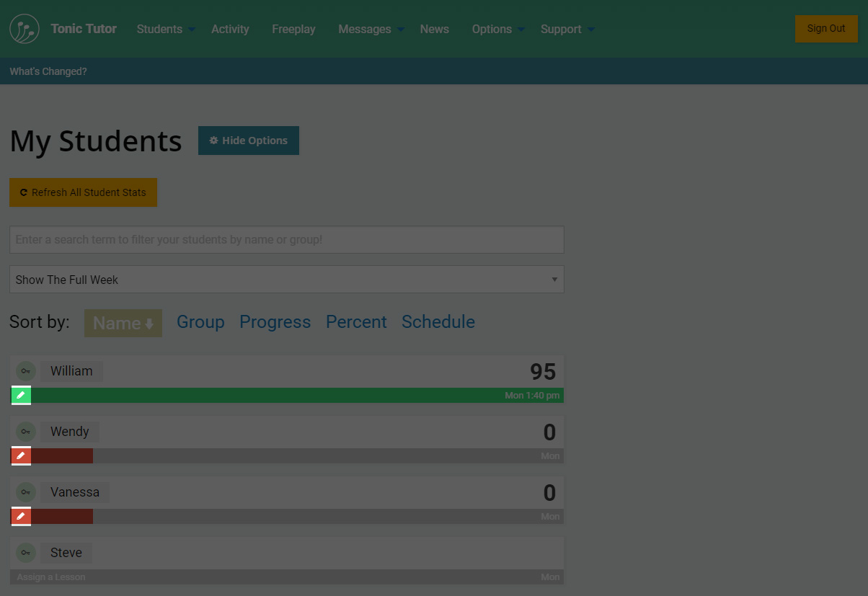The width and height of the screenshot is (868, 596).
Task: Click the student search filter field
Action: click(x=286, y=239)
